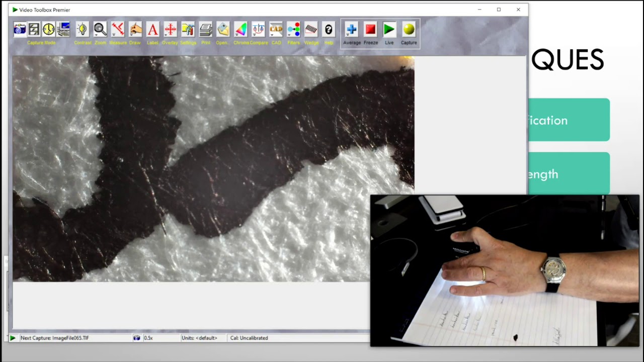Open the Overlay crosshair tool
The width and height of the screenshot is (644, 362).
tap(170, 30)
